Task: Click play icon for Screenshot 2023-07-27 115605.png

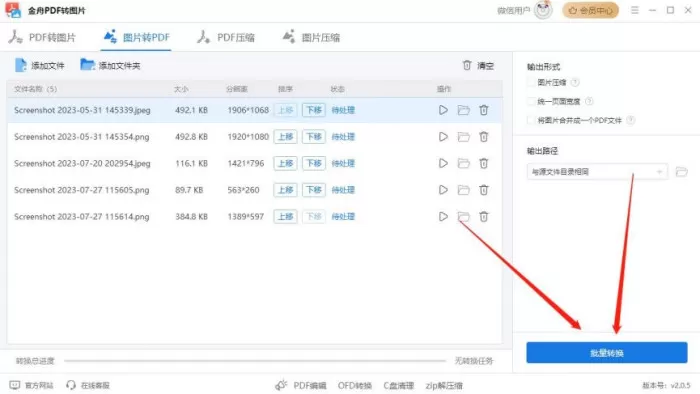Action: [x=443, y=190]
